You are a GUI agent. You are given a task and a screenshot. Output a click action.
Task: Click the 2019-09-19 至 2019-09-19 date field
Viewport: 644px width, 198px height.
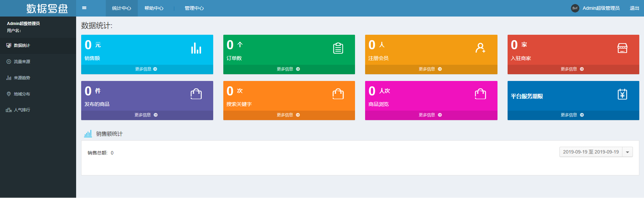tap(591, 152)
